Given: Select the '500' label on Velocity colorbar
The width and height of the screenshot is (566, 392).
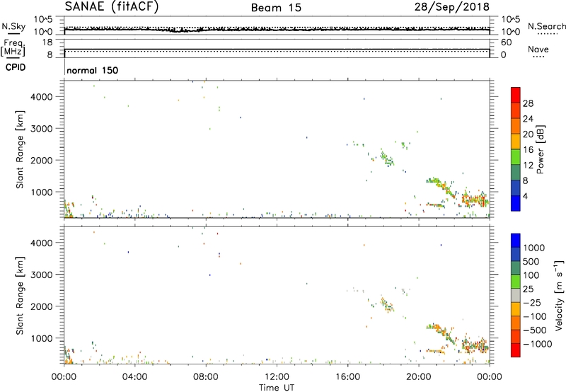Looking at the screenshot, I should pyautogui.click(x=531, y=261).
